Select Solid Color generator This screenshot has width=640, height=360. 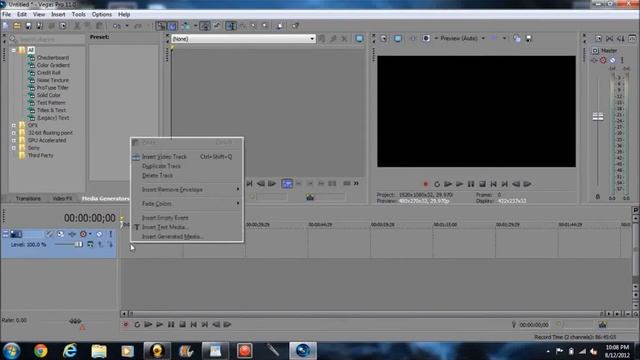[x=49, y=95]
